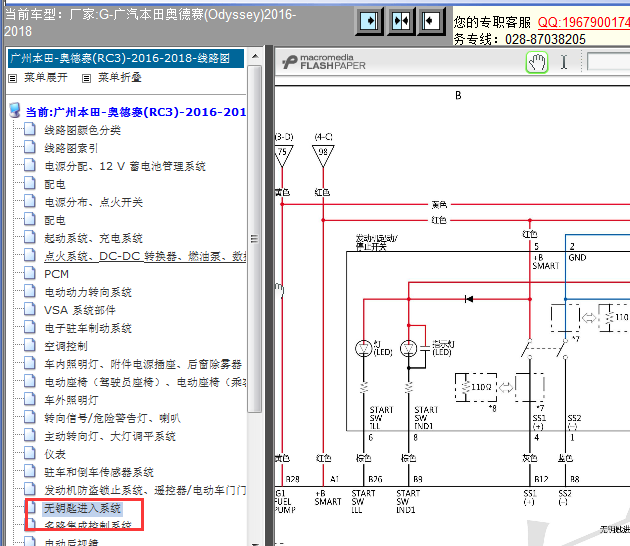Open 电源分布、点火开关 diagram

click(x=94, y=202)
